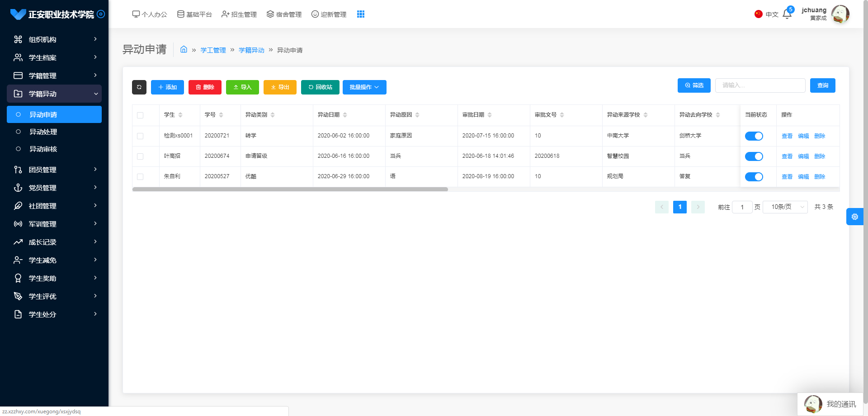Select 异动处理 sidebar submenu item
The image size is (868, 416).
click(54, 132)
